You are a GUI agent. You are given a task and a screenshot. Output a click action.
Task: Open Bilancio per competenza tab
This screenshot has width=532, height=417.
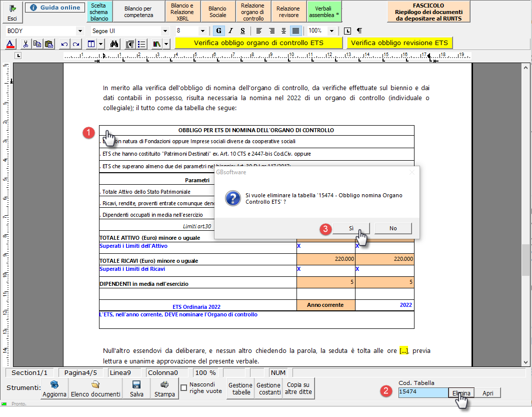click(x=138, y=12)
